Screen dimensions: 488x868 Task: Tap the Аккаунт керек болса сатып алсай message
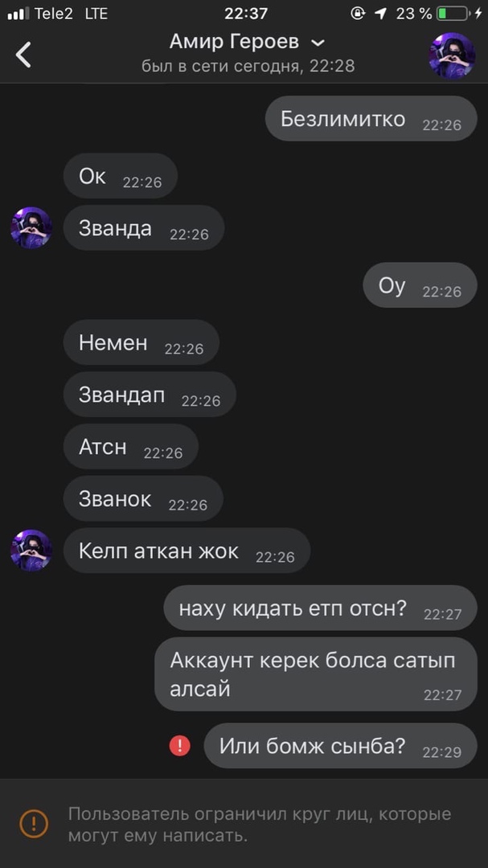point(316,674)
